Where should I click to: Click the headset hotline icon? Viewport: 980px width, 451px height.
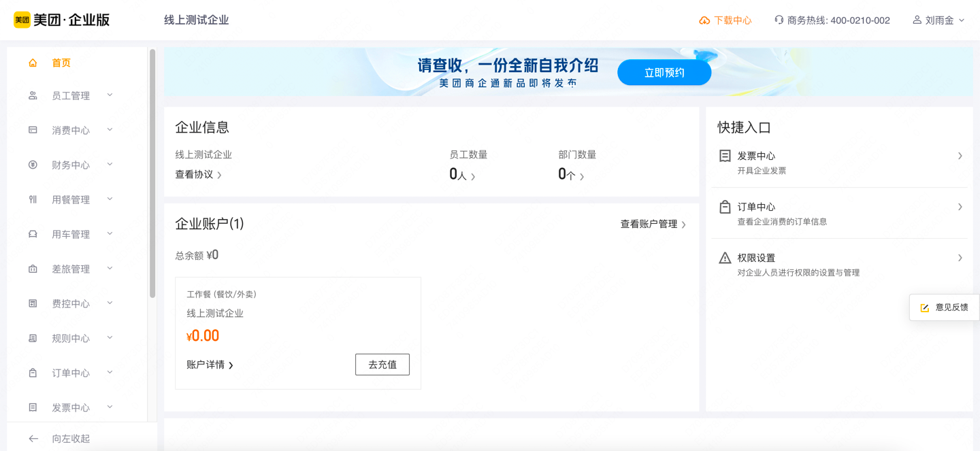(x=779, y=20)
